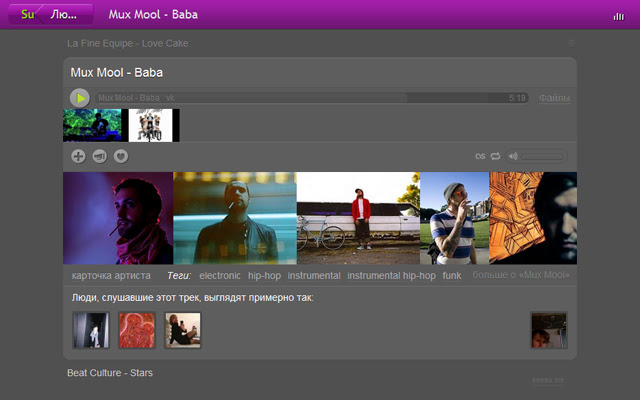Open the photo of man in red jacket
This screenshot has width=640, height=400.
point(358,218)
